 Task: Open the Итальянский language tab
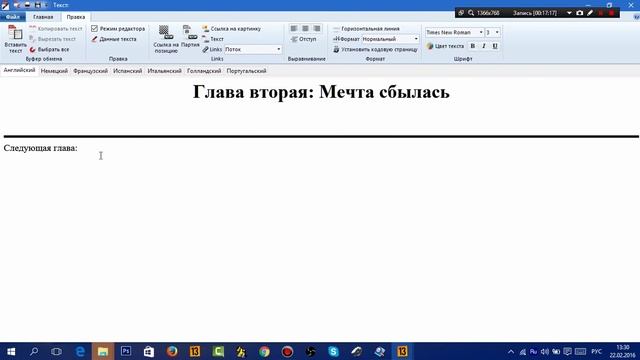point(164,71)
